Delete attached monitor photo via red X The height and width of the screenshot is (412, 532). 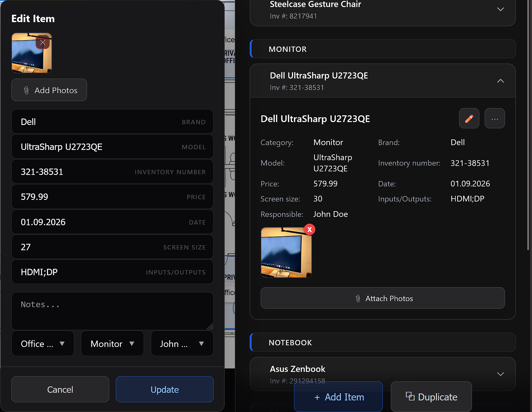pyautogui.click(x=310, y=229)
